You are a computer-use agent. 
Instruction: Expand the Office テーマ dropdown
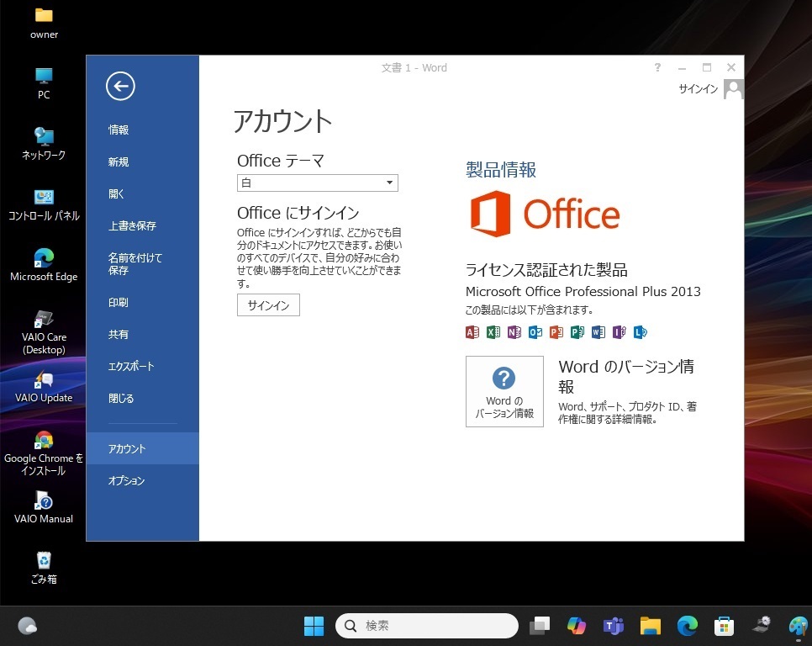pyautogui.click(x=317, y=183)
